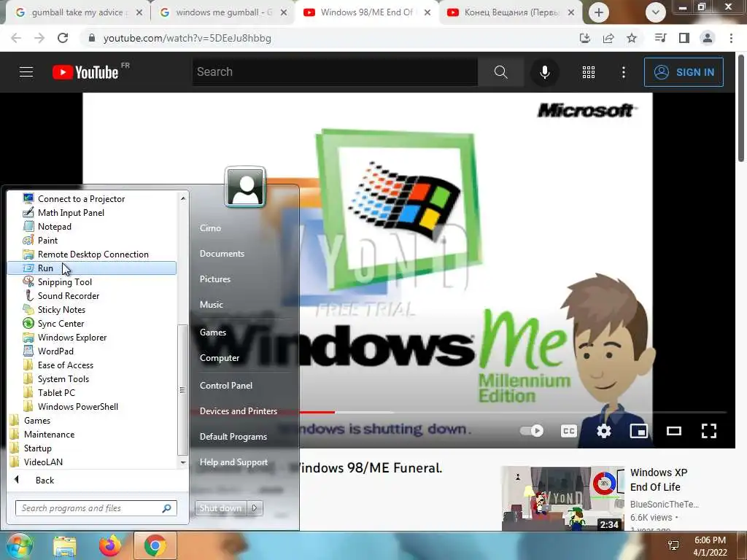Click the WordPad icon
The height and width of the screenshot is (560, 747).
(28, 351)
